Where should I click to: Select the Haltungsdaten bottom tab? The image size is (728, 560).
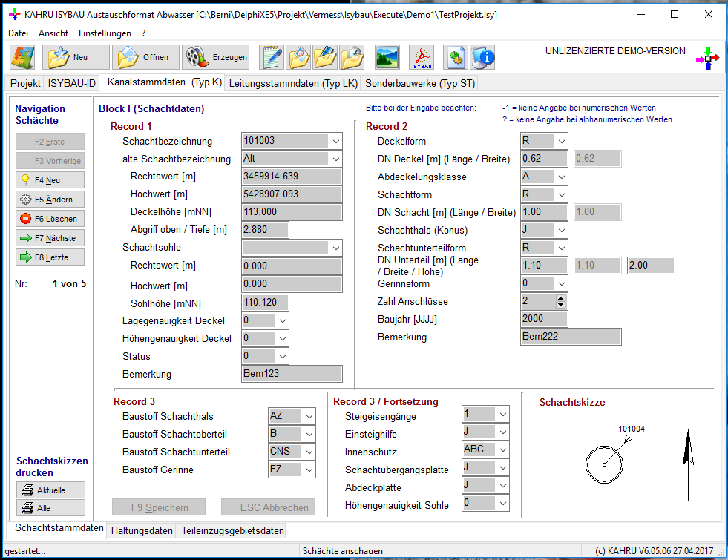click(x=142, y=531)
